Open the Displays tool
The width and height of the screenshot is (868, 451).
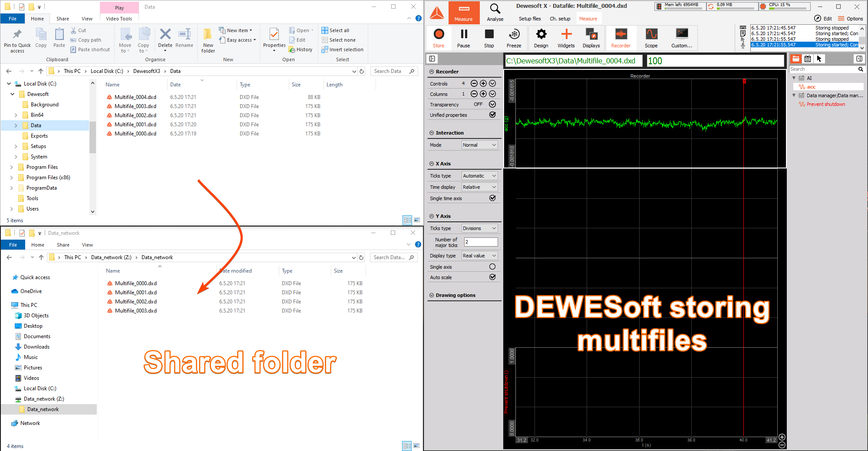591,38
